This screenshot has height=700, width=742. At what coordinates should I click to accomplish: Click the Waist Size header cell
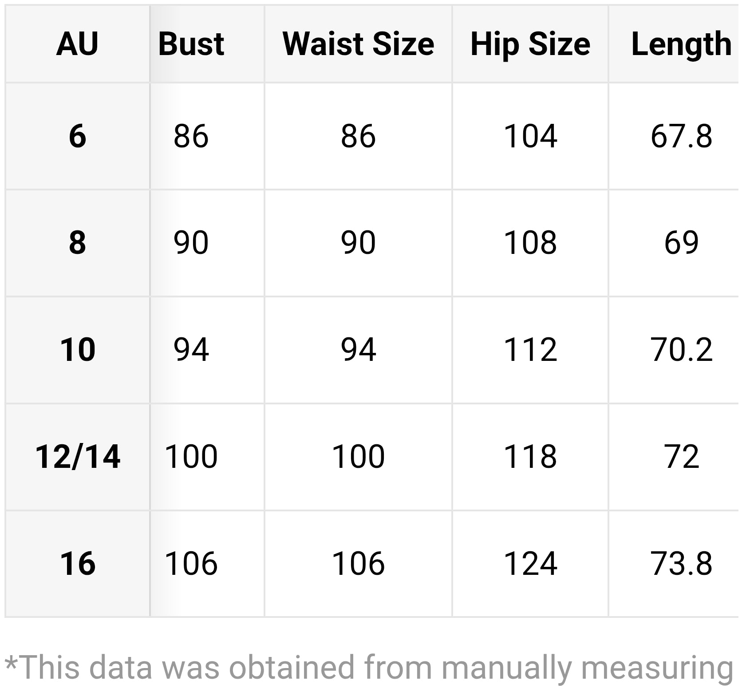358,44
